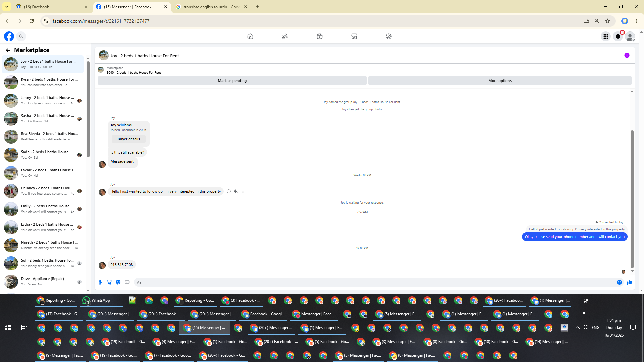This screenshot has height=362, width=644.
Task: Send a thumbs up like
Action: (629, 282)
